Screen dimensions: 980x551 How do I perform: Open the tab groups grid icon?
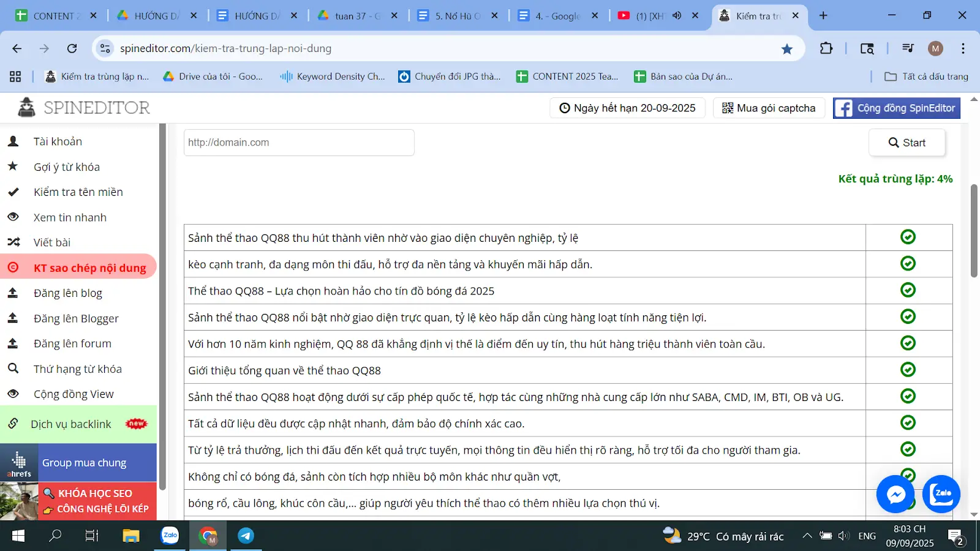point(15,77)
